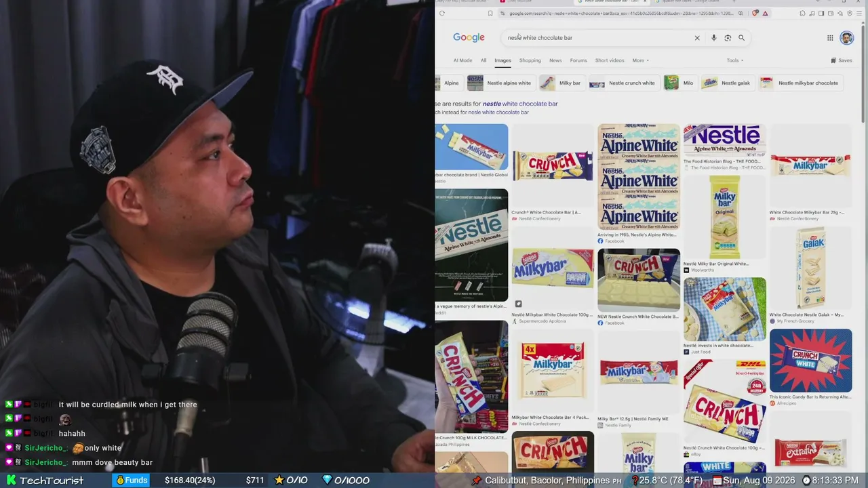This screenshot has height=488, width=868.
Task: Open the Nestlé Crunch White Chocolate 100g image
Action: pyautogui.click(x=725, y=401)
